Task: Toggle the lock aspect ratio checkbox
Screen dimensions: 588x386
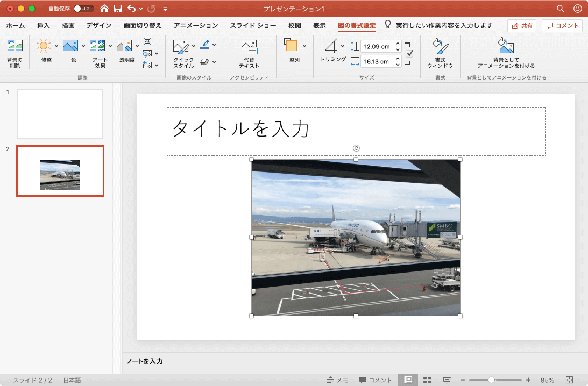Action: (409, 53)
